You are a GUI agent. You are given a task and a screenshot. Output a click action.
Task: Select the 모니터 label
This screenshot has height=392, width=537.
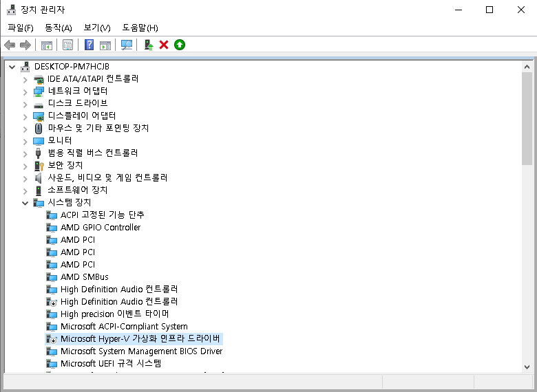pos(60,140)
